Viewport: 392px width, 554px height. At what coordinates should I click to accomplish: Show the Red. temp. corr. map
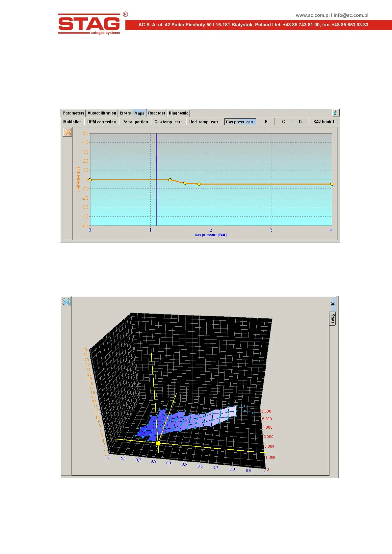(204, 122)
